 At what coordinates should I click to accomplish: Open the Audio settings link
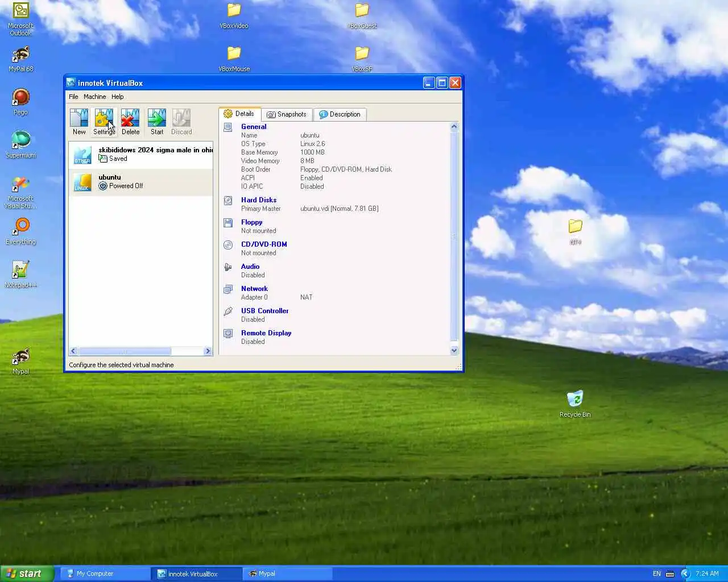(250, 267)
